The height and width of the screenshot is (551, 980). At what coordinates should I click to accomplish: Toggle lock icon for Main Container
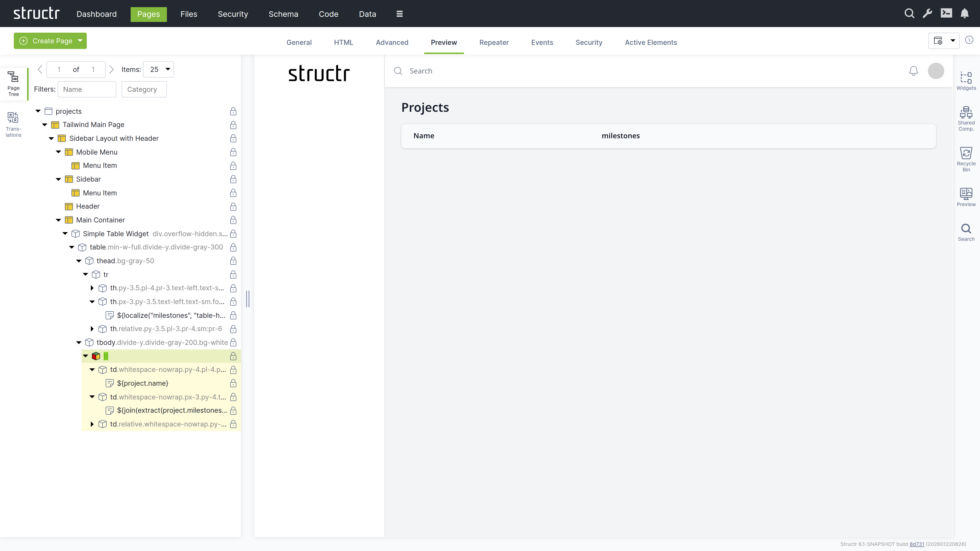(x=233, y=220)
